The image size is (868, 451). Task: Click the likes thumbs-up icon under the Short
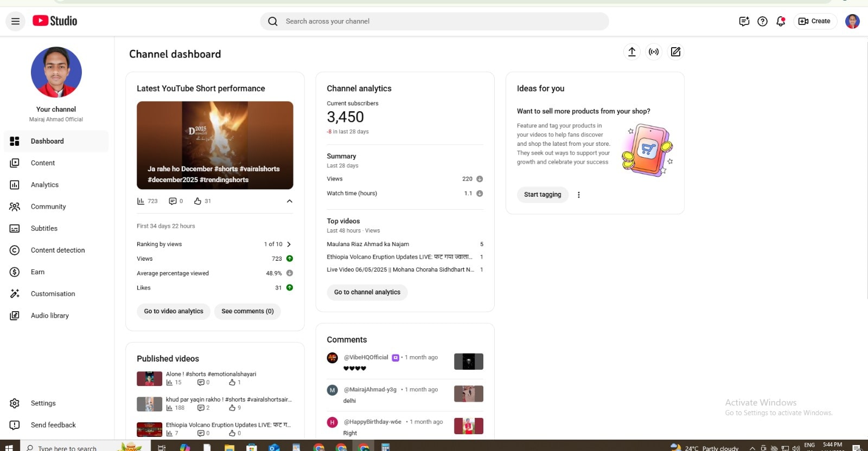click(x=197, y=201)
